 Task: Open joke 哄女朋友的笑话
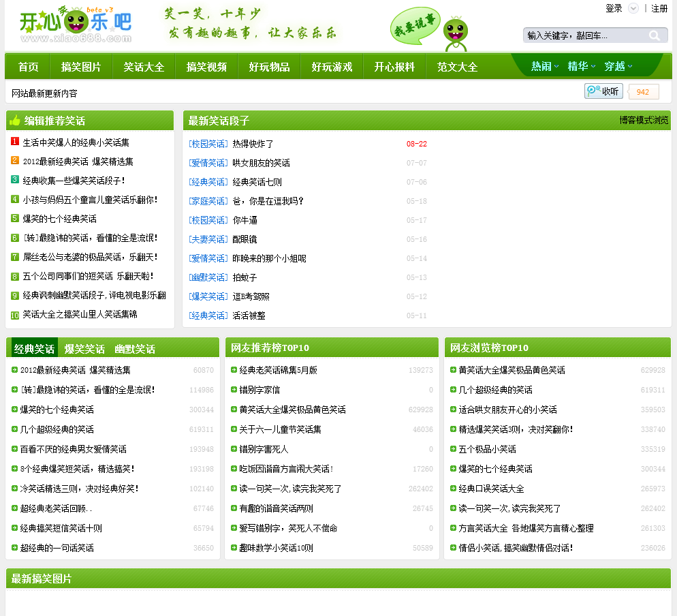click(x=262, y=163)
